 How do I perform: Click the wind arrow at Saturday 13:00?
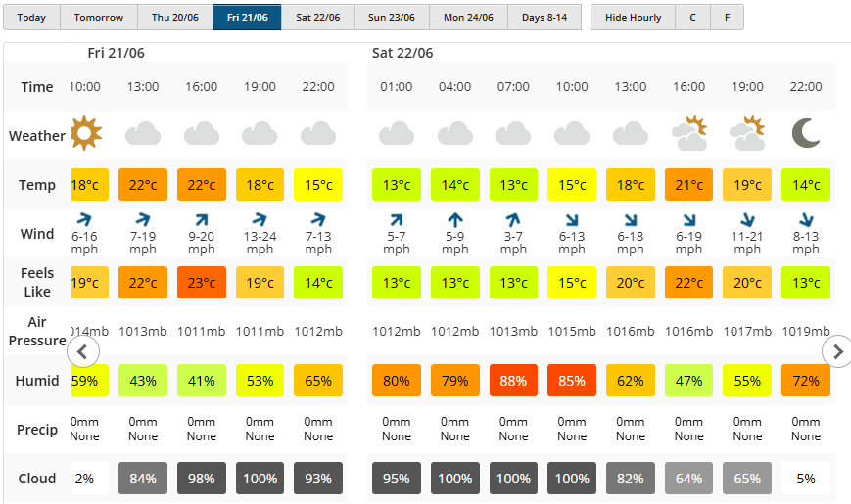631,220
